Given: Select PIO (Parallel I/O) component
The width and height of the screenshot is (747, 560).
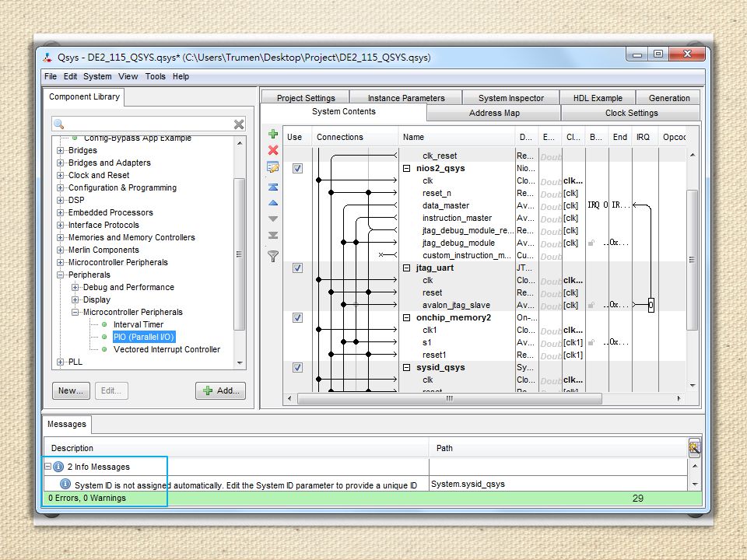Looking at the screenshot, I should (x=144, y=337).
